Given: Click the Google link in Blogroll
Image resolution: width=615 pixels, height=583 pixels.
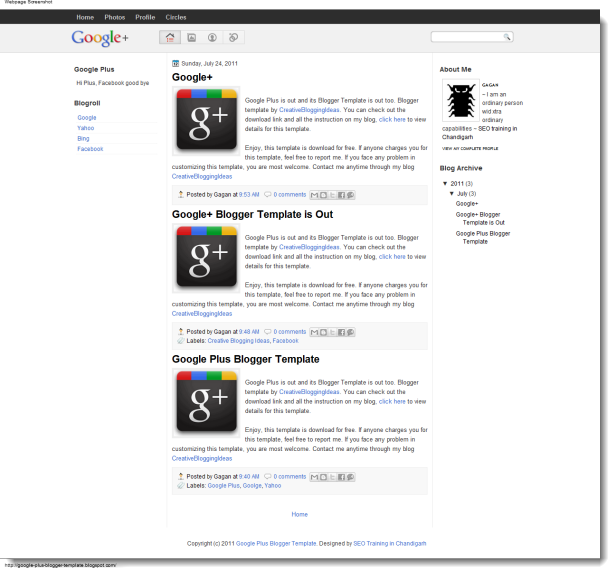Looking at the screenshot, I should point(87,118).
